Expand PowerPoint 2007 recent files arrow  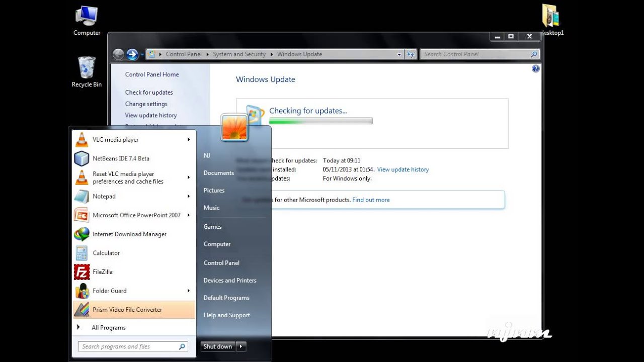pos(189,215)
